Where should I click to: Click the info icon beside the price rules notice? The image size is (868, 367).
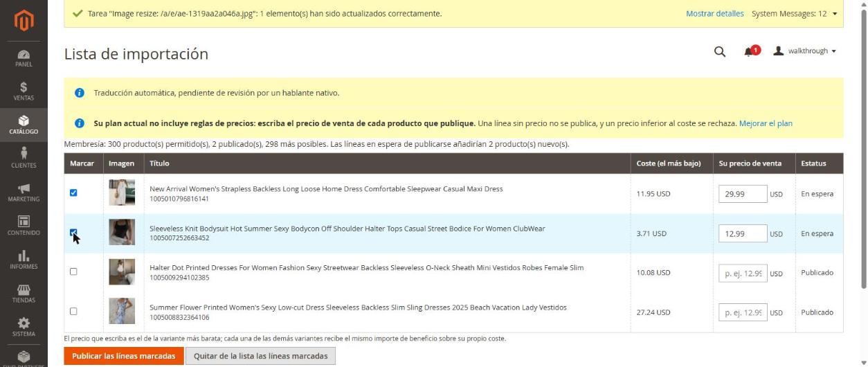[x=80, y=123]
